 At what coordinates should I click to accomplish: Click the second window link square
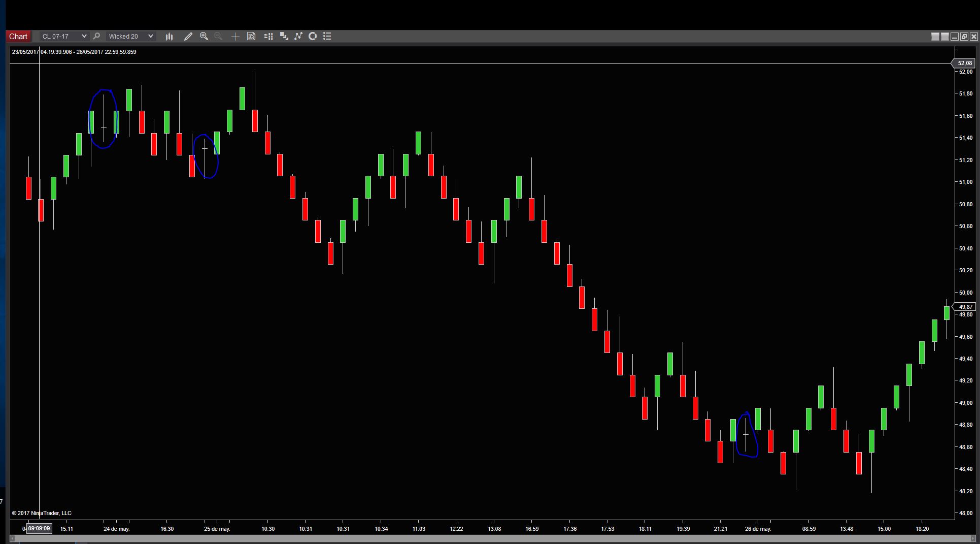pos(944,37)
